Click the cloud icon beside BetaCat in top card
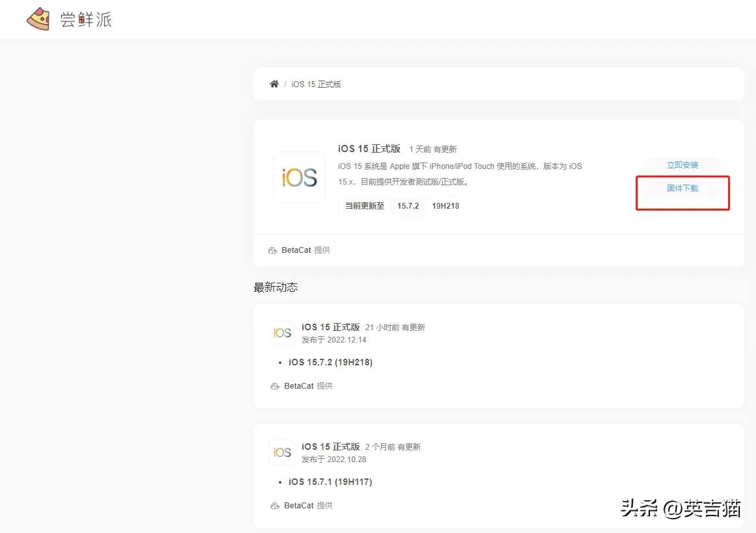This screenshot has width=756, height=533. point(273,250)
